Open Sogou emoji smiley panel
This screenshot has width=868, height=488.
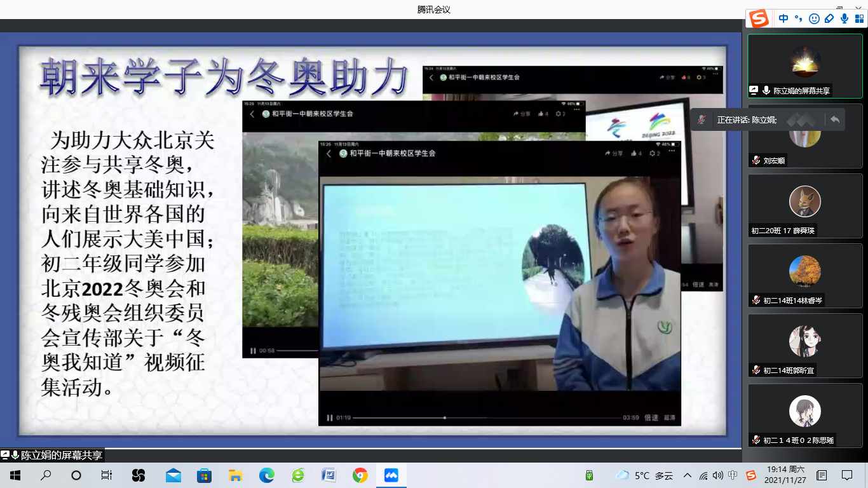[814, 18]
